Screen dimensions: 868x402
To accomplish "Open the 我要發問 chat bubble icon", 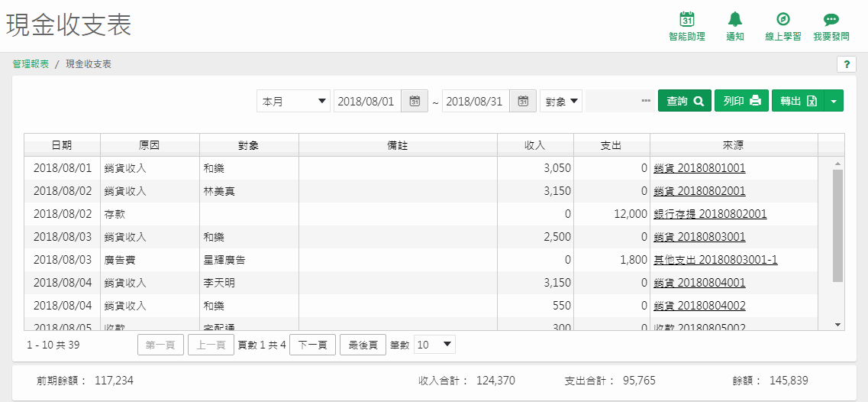I will (x=831, y=19).
